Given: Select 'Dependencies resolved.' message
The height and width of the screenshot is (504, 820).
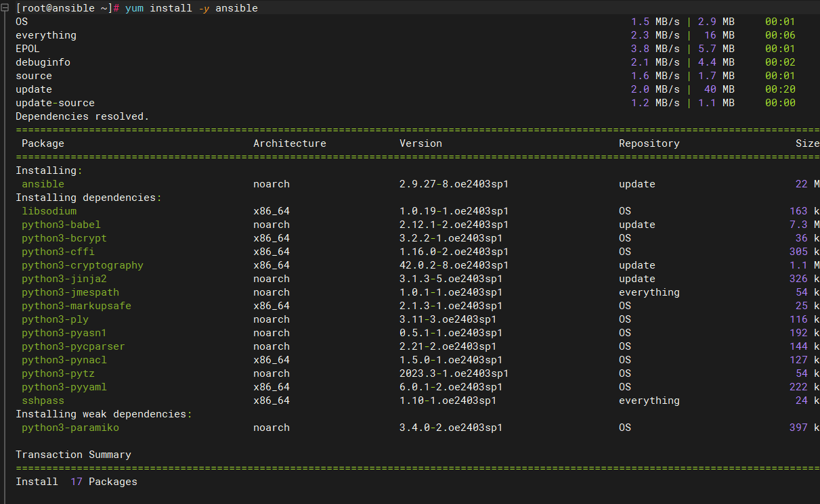Looking at the screenshot, I should tap(82, 116).
